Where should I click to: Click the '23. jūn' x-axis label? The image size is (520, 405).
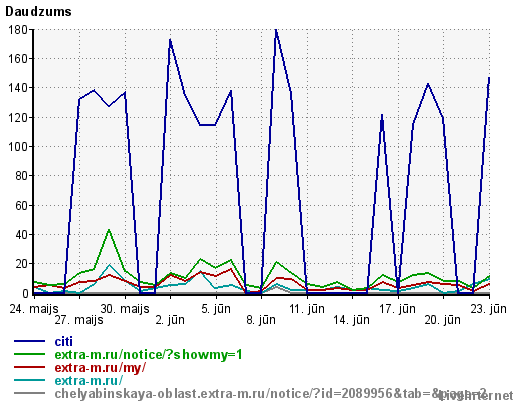click(x=489, y=309)
